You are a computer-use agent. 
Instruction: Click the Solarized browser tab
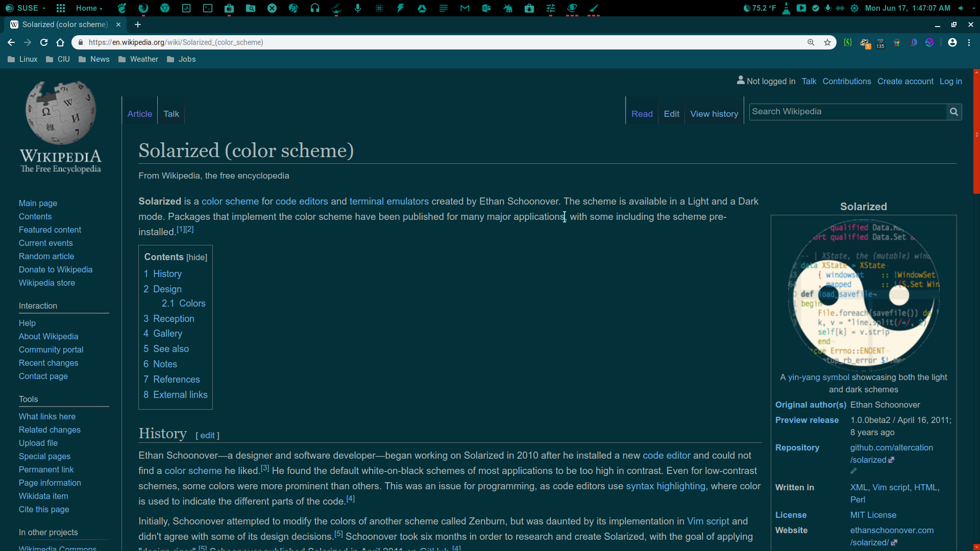(65, 24)
